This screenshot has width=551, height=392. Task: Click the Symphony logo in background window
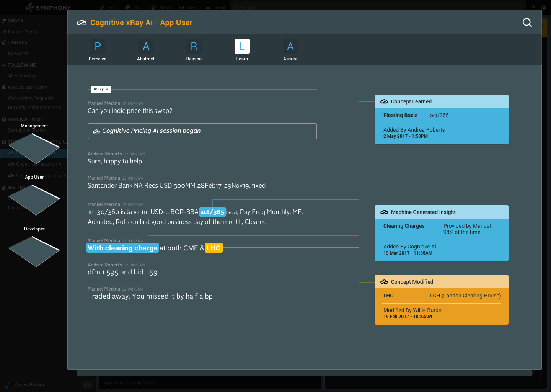(48, 7)
